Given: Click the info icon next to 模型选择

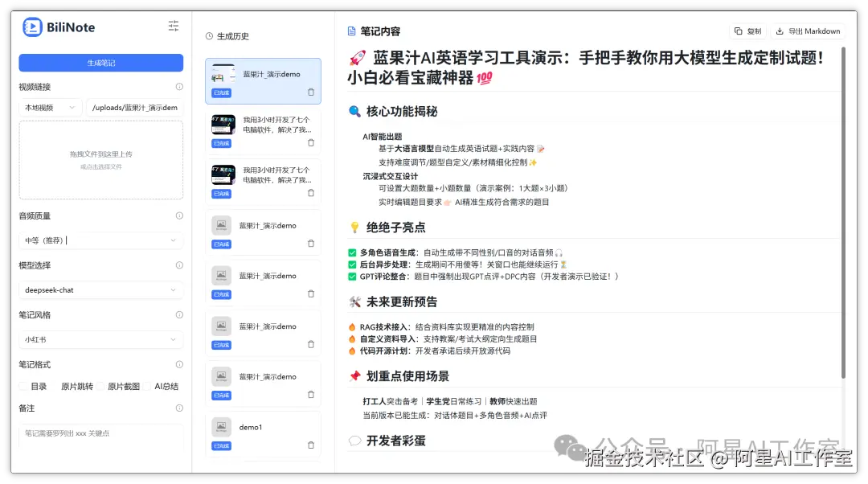Looking at the screenshot, I should point(179,265).
